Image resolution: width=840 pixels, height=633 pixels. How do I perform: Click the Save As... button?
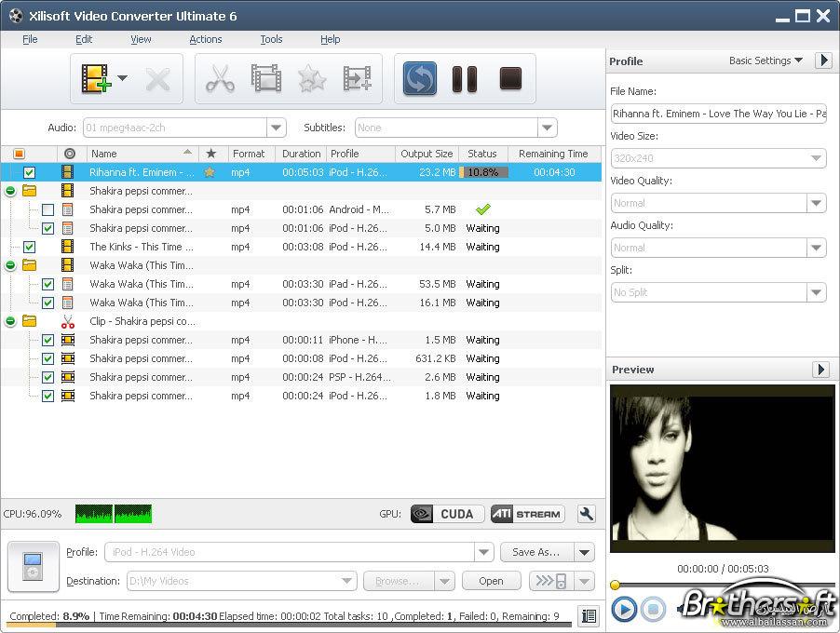pos(536,552)
